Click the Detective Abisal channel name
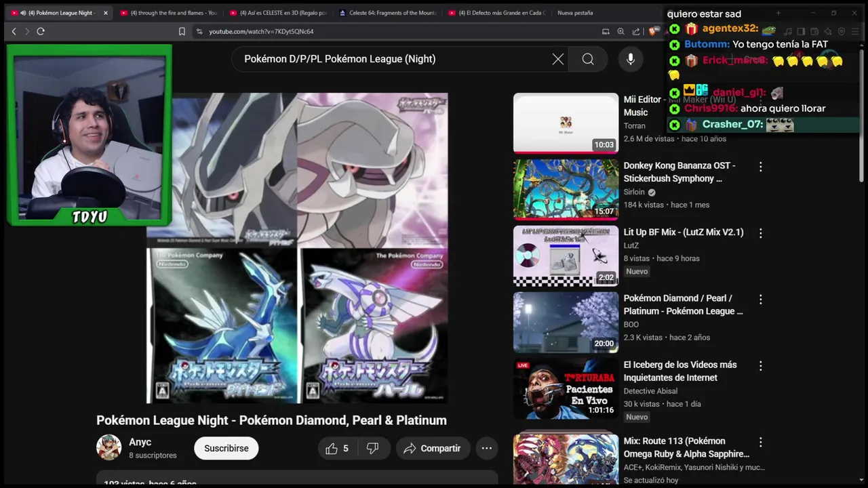 tap(650, 390)
